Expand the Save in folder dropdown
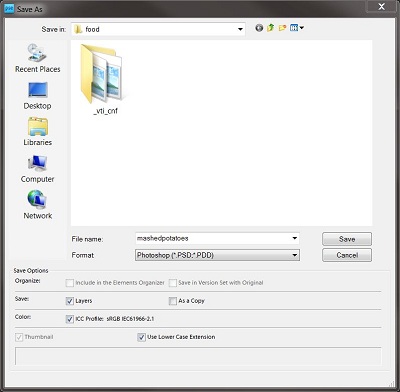Screen dimensions: 400x392 coord(240,29)
